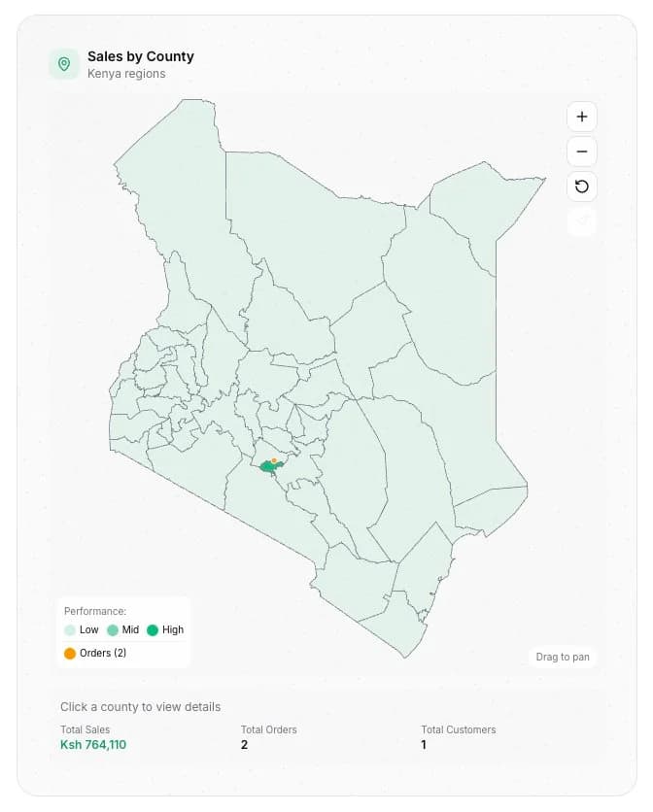Click the faded fourth map control icon
653x812 pixels.
click(581, 221)
